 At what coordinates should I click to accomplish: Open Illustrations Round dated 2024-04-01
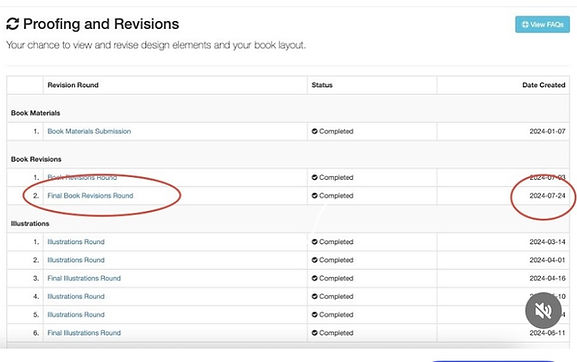coord(76,260)
